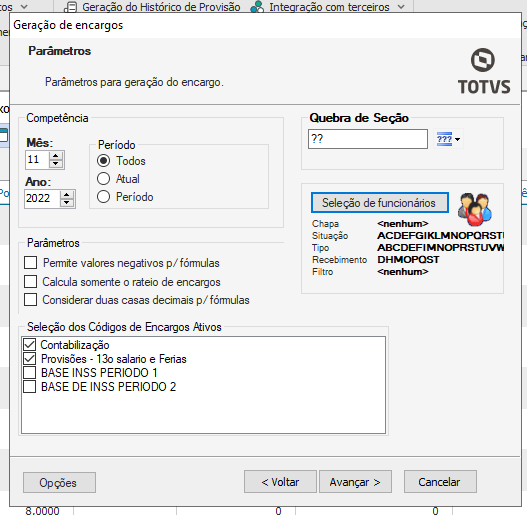This screenshot has width=527, height=515.
Task: Select the Período radio option
Action: tap(104, 197)
